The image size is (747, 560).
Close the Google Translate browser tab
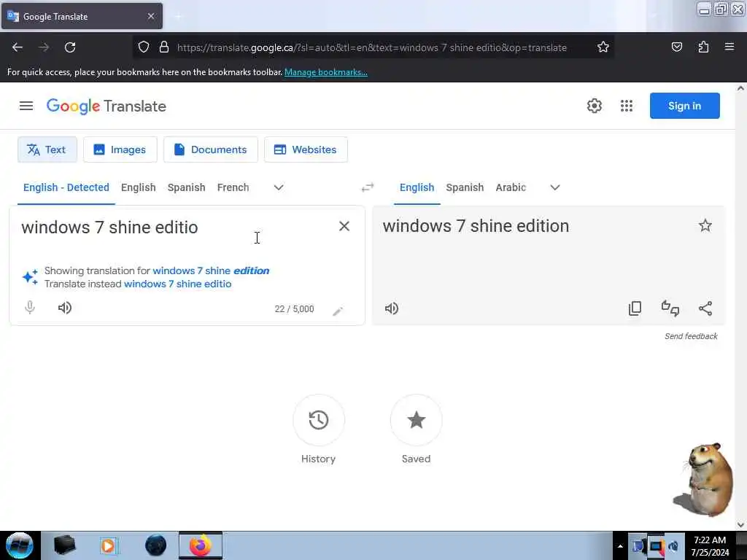[151, 16]
